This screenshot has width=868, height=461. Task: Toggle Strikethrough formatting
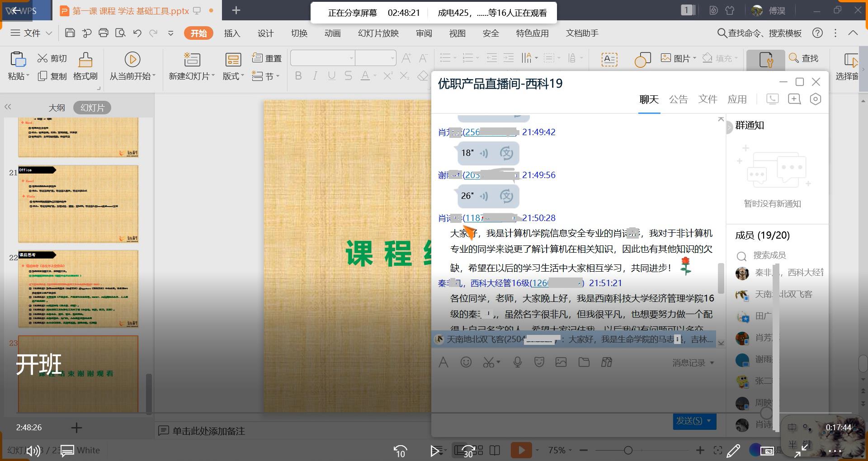coord(348,76)
